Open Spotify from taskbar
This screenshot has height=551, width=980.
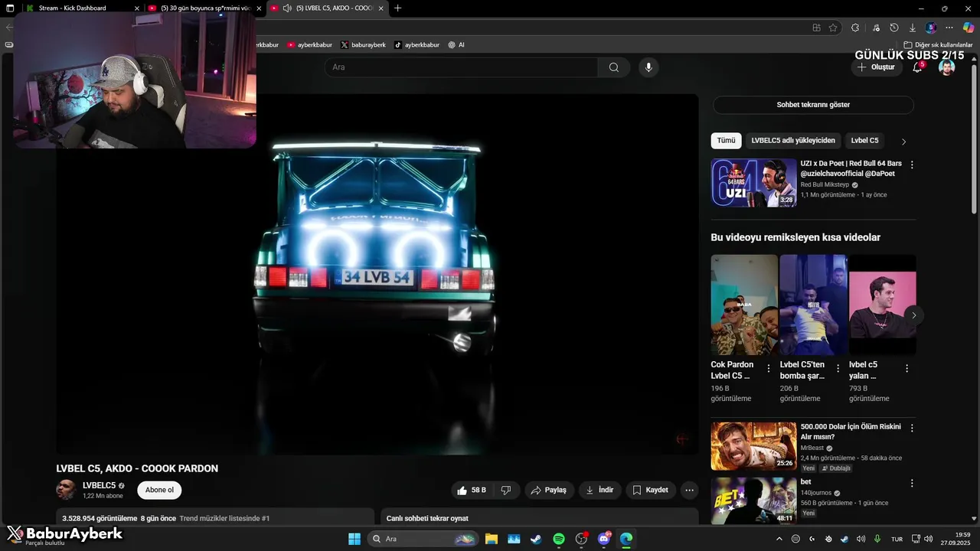558,539
